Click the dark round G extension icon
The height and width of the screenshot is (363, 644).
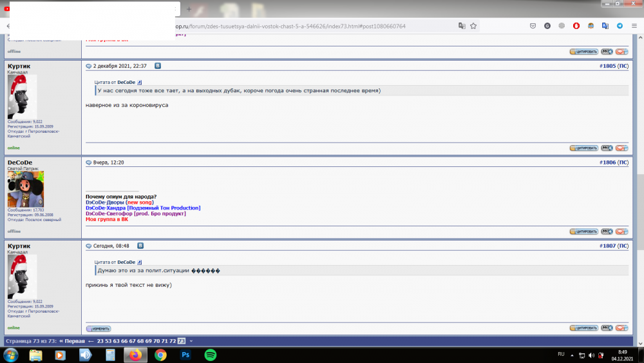click(x=547, y=26)
